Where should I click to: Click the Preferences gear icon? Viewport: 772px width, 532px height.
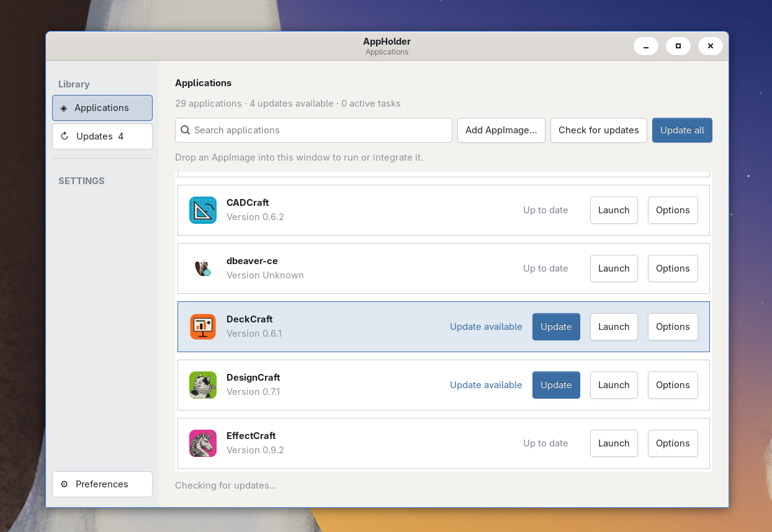tap(64, 484)
